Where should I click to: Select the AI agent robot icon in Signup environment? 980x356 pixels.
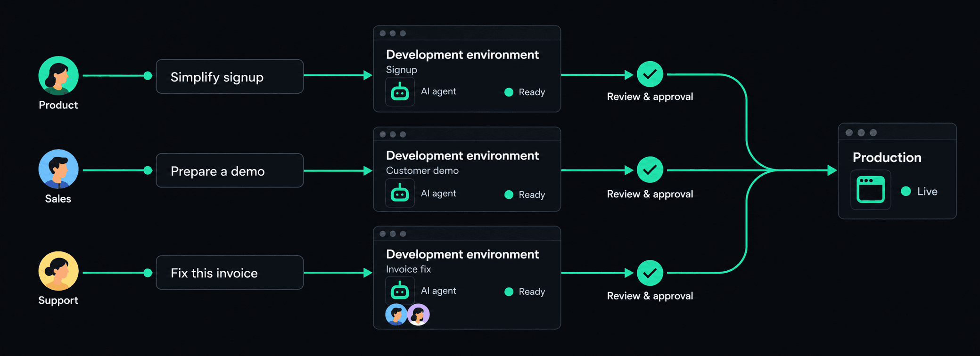pos(400,92)
